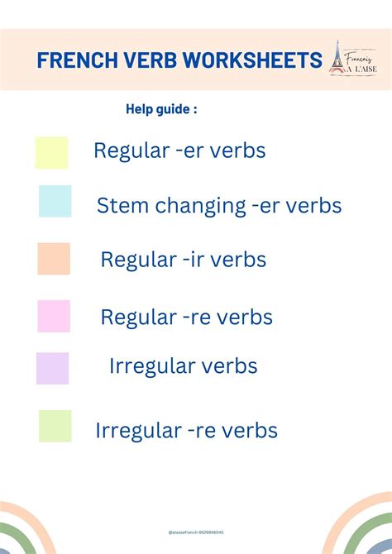Click the ateasefrench footer contact text
Viewport: 392px width, 554px height.
pos(196,533)
